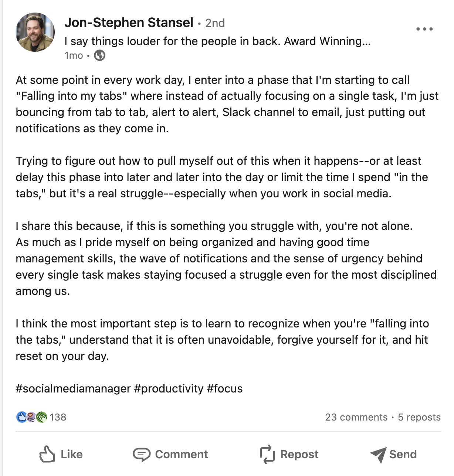View the 138 reactions count

tap(58, 417)
